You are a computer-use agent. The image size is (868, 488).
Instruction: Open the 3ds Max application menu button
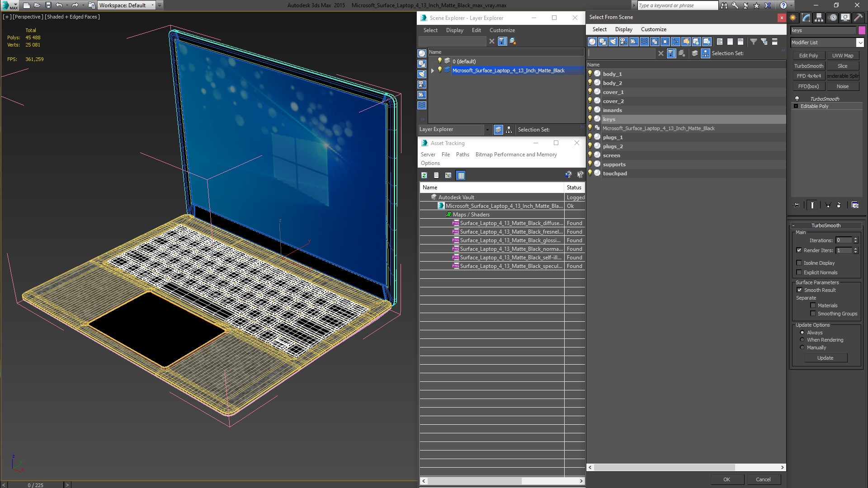click(x=9, y=5)
